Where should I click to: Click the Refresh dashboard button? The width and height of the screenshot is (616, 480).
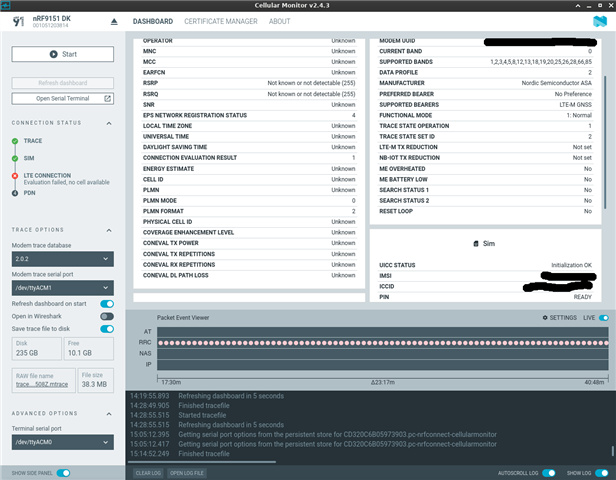coord(62,83)
